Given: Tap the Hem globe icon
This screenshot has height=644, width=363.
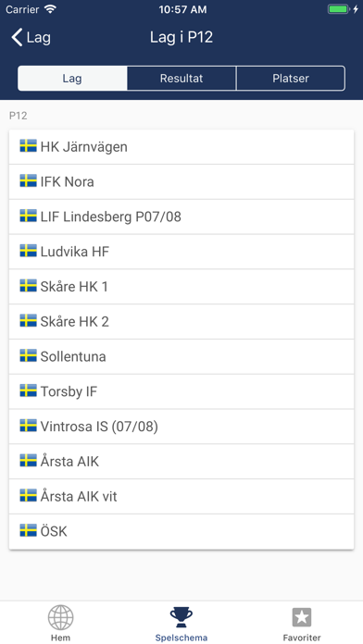Looking at the screenshot, I should pyautogui.click(x=60, y=617).
